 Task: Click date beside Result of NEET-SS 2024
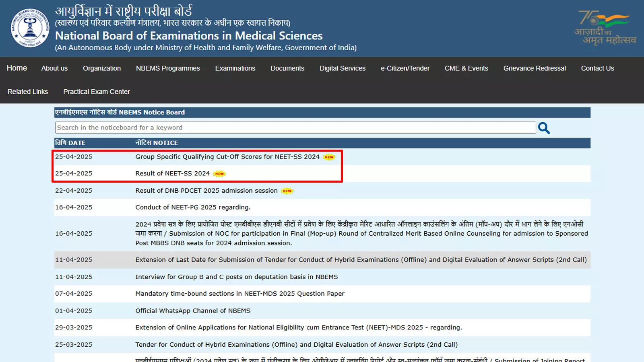[74, 173]
